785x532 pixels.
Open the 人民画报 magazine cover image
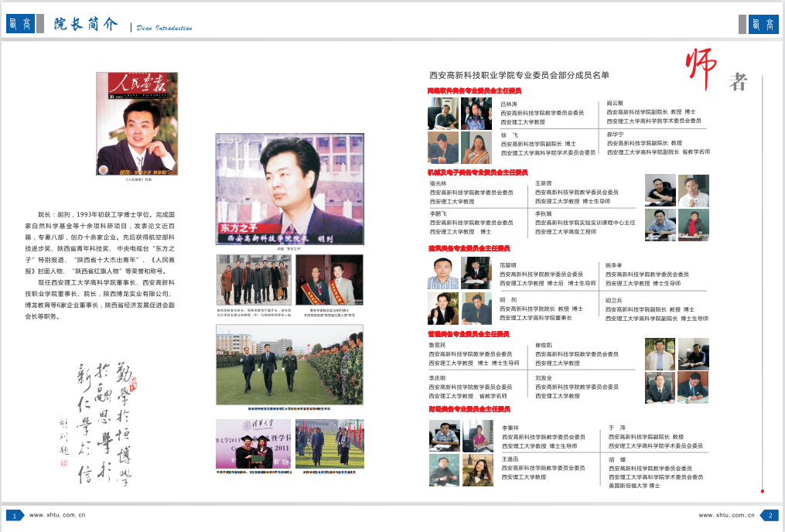tap(137, 124)
